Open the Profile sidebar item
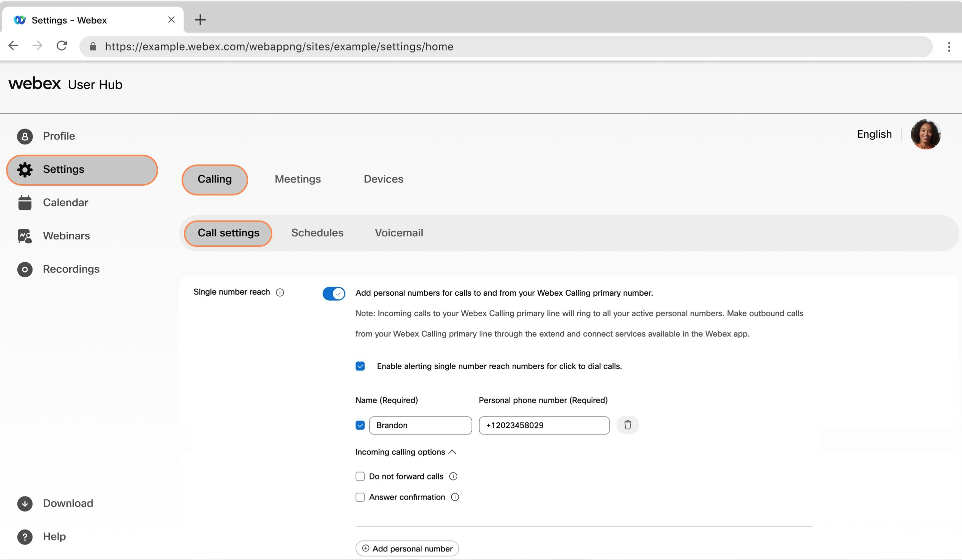962x560 pixels. pyautogui.click(x=46, y=136)
